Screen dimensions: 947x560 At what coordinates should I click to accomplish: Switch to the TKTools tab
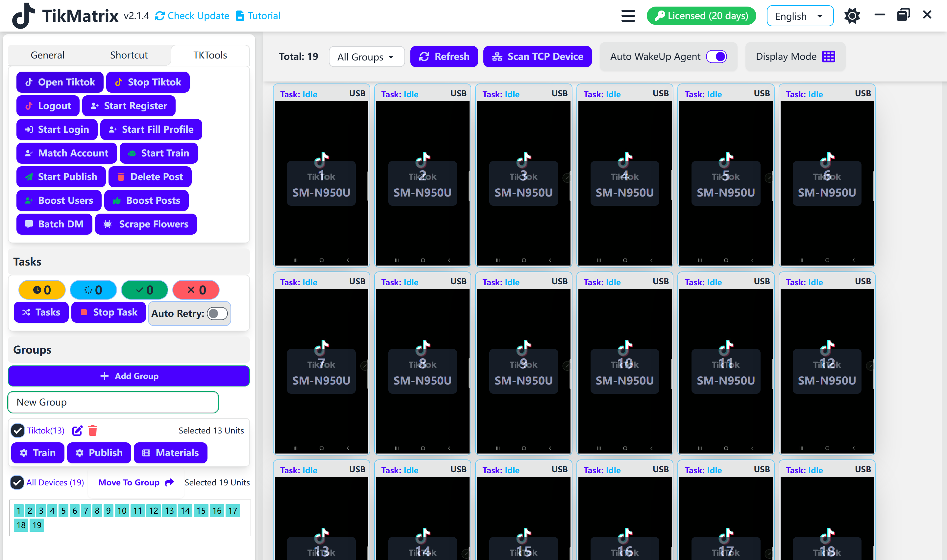[209, 55]
